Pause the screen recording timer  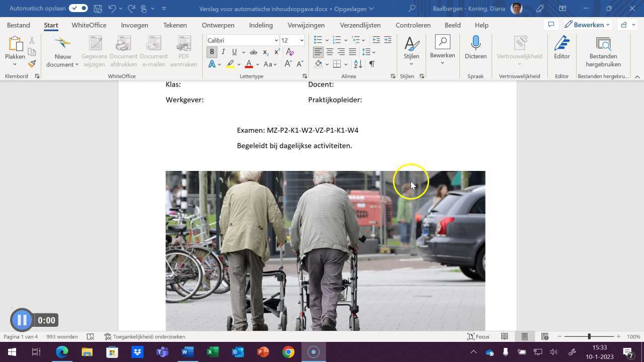pos(22,320)
